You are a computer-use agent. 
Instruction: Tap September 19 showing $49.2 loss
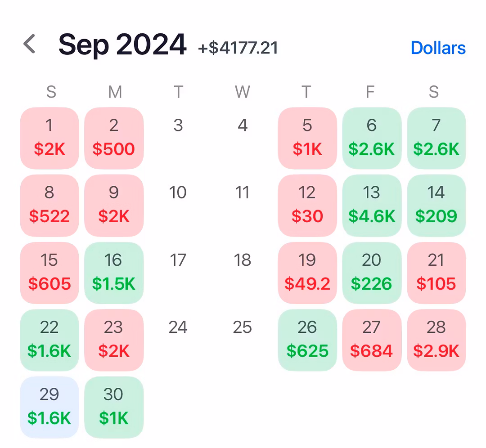(x=307, y=273)
